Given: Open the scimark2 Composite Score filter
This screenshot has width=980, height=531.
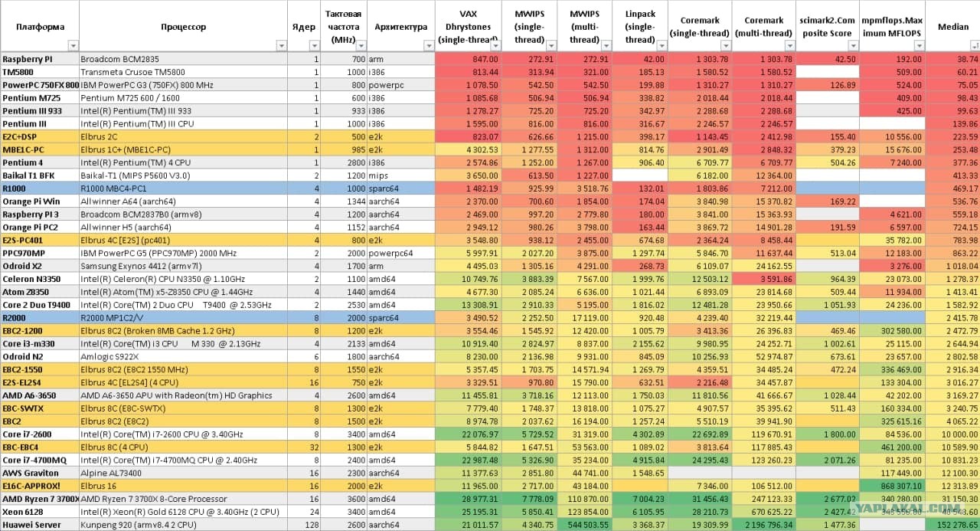Looking at the screenshot, I should tap(852, 46).
